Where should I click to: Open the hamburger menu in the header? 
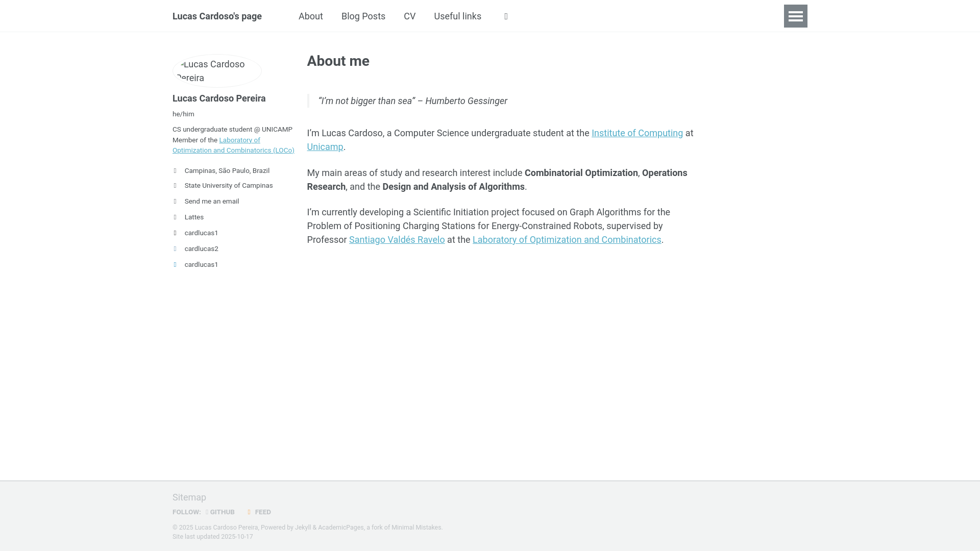(795, 16)
